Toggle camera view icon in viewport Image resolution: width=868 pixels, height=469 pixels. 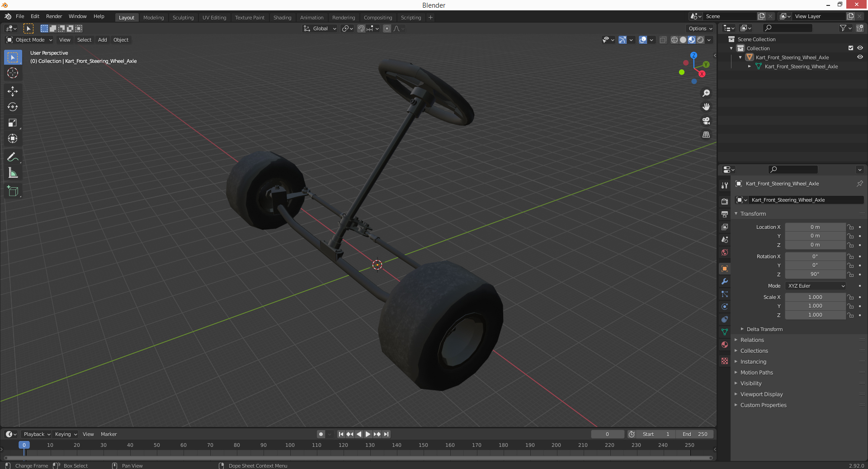[x=706, y=121]
